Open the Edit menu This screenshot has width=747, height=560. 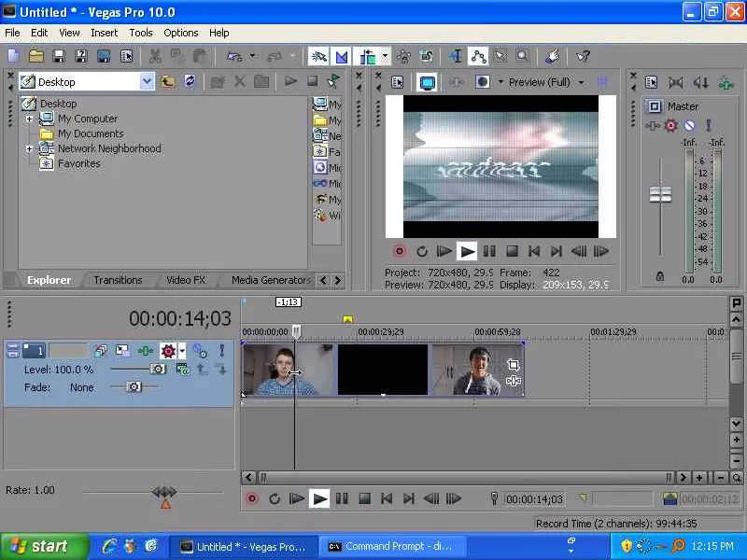click(39, 33)
